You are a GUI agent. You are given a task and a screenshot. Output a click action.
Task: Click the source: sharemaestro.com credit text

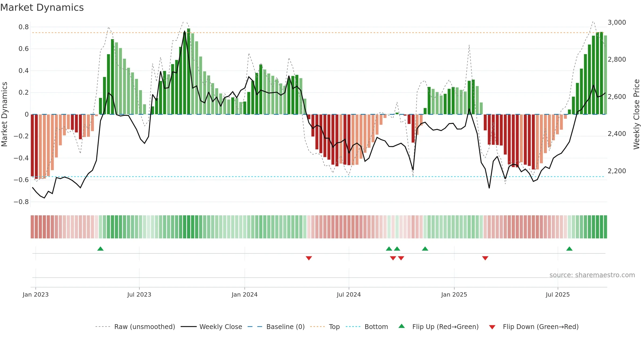[x=592, y=275]
